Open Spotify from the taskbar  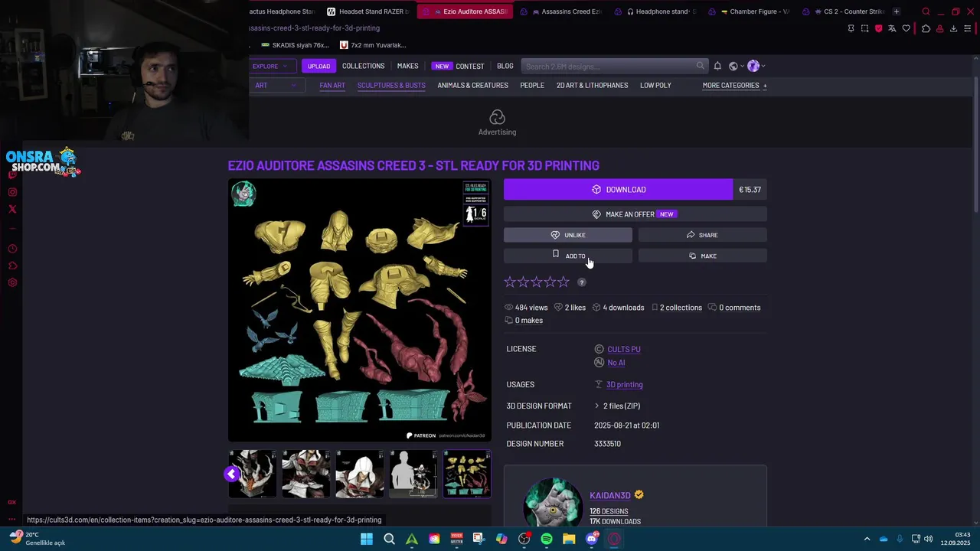click(547, 539)
